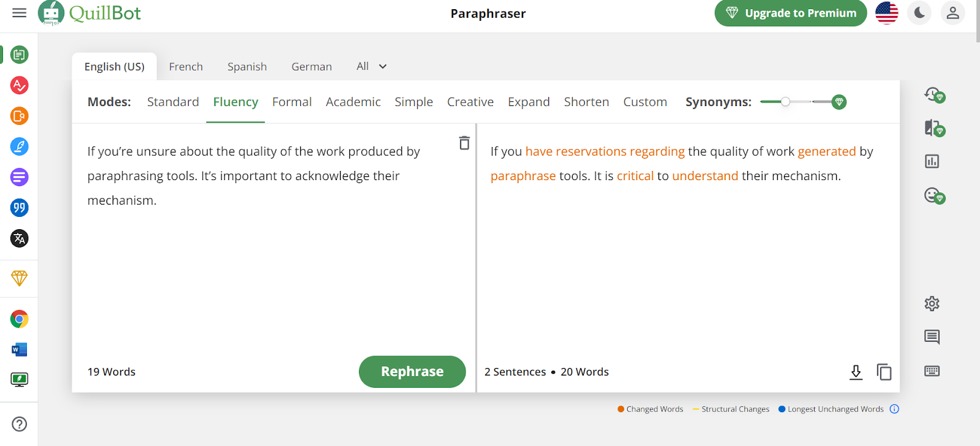This screenshot has width=980, height=446.
Task: Open the user account profile icon
Action: coord(953,13)
